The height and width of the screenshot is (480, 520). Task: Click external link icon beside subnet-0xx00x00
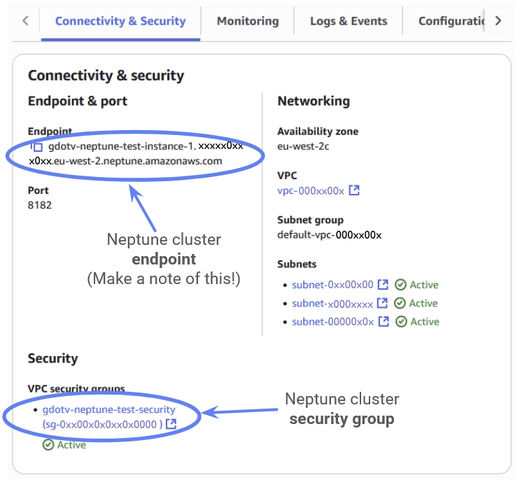coord(383,284)
